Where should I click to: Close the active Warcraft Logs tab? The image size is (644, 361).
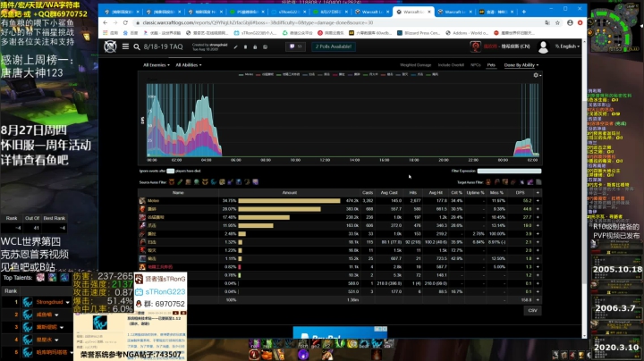[x=428, y=12]
